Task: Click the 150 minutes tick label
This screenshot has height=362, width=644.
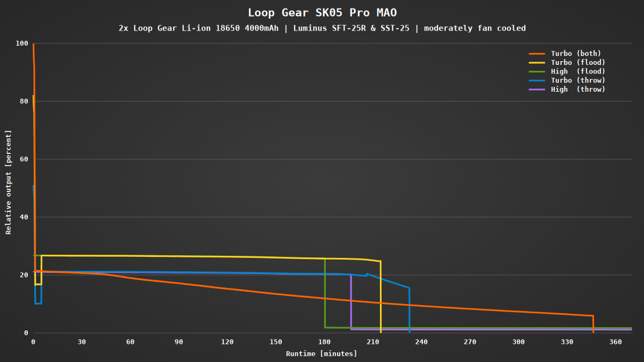Action: click(276, 342)
